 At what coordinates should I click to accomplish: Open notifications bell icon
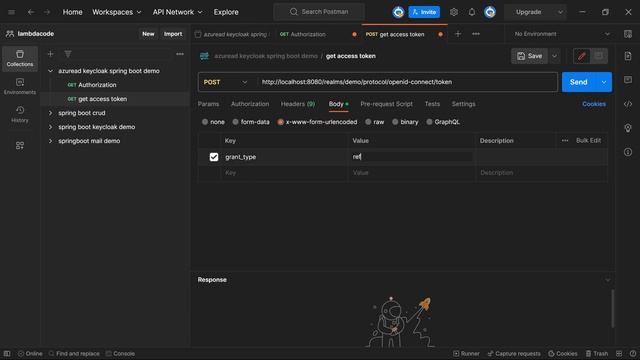472,12
